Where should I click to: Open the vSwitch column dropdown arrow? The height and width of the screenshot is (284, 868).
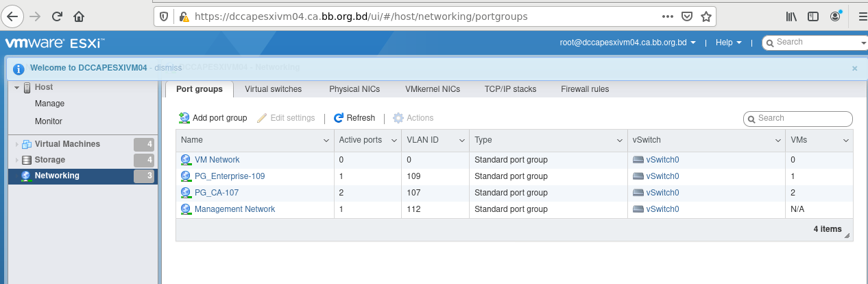(x=778, y=140)
